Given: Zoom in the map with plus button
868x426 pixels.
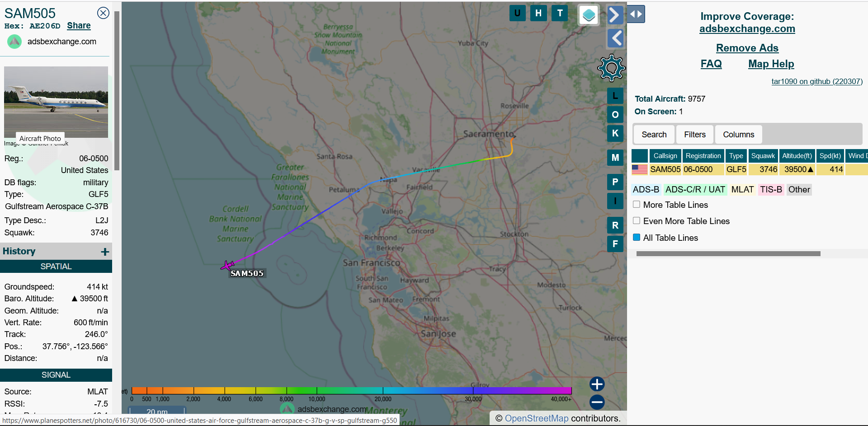Looking at the screenshot, I should click(597, 384).
